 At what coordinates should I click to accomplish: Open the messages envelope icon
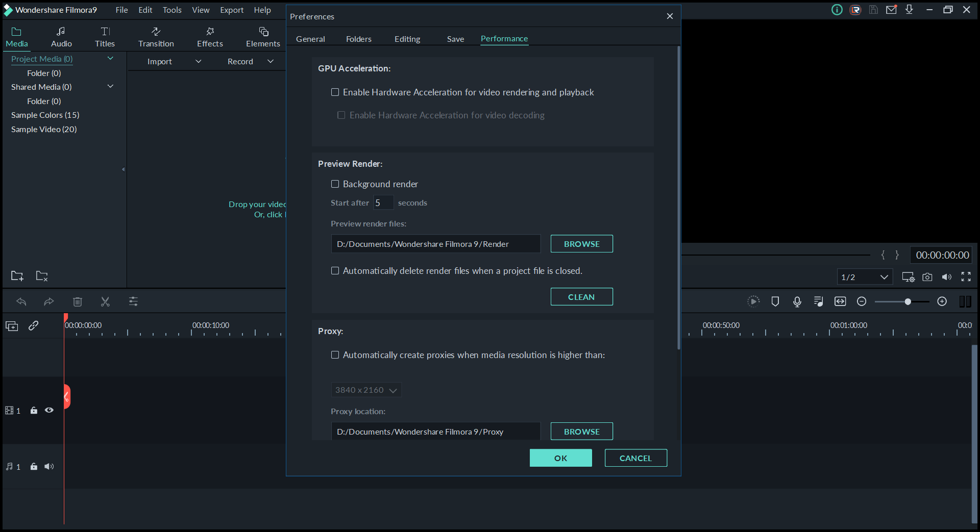pyautogui.click(x=891, y=10)
